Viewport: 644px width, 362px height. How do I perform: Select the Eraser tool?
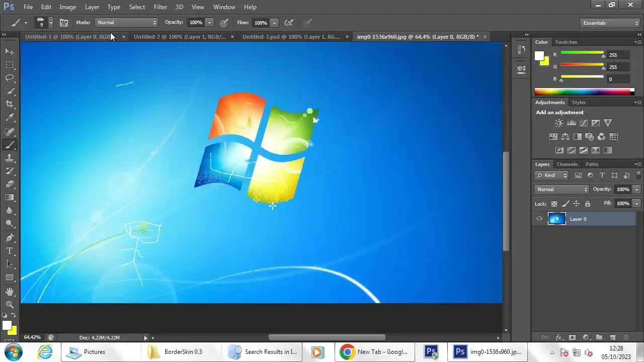10,184
